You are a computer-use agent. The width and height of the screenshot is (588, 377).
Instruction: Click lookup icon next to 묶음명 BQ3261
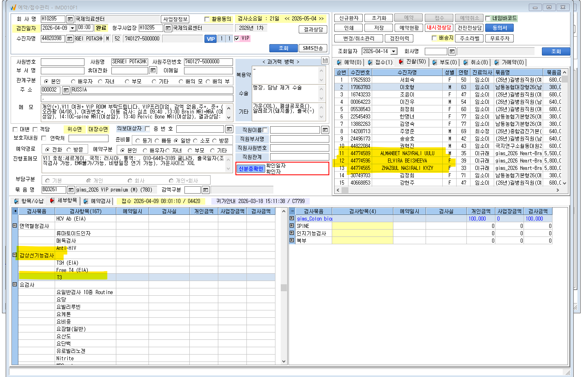click(71, 190)
